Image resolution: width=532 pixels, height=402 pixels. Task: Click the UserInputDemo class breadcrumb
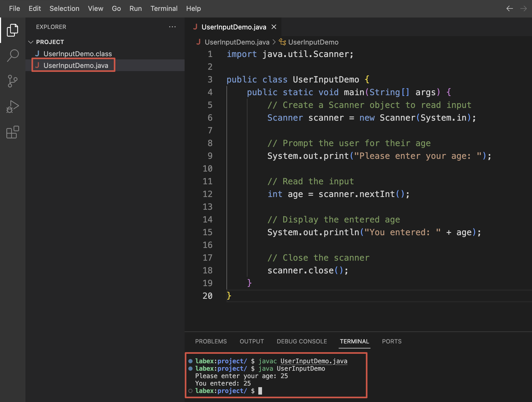(313, 42)
